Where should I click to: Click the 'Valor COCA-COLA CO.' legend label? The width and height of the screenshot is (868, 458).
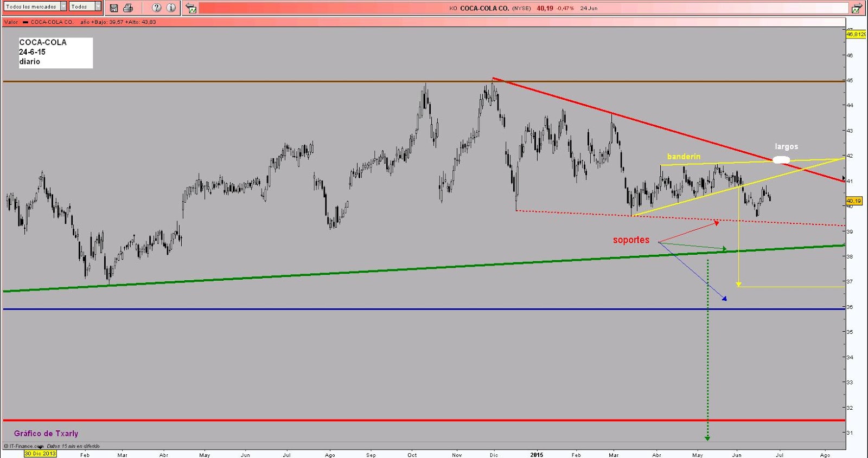[x=39, y=22]
